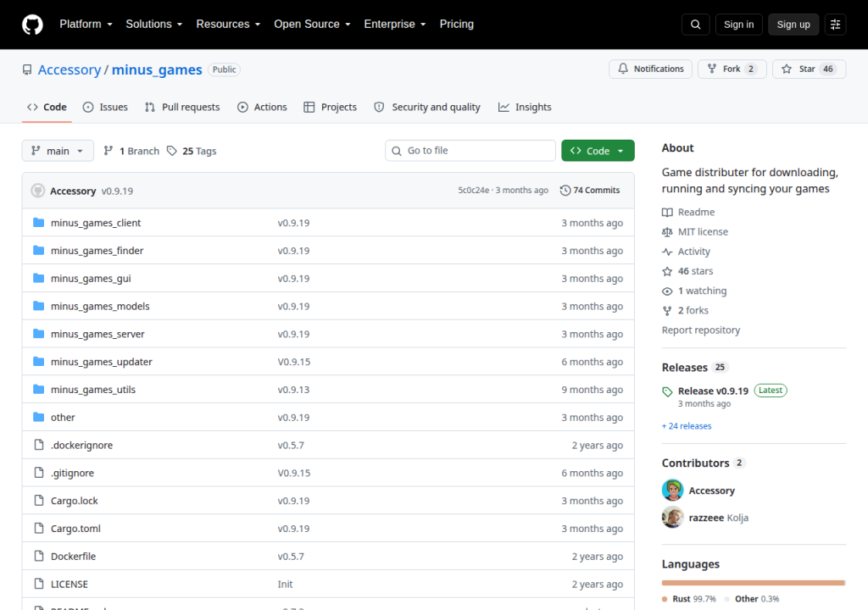The width and height of the screenshot is (868, 610).
Task: Click the GitHub logo icon
Action: click(x=32, y=25)
